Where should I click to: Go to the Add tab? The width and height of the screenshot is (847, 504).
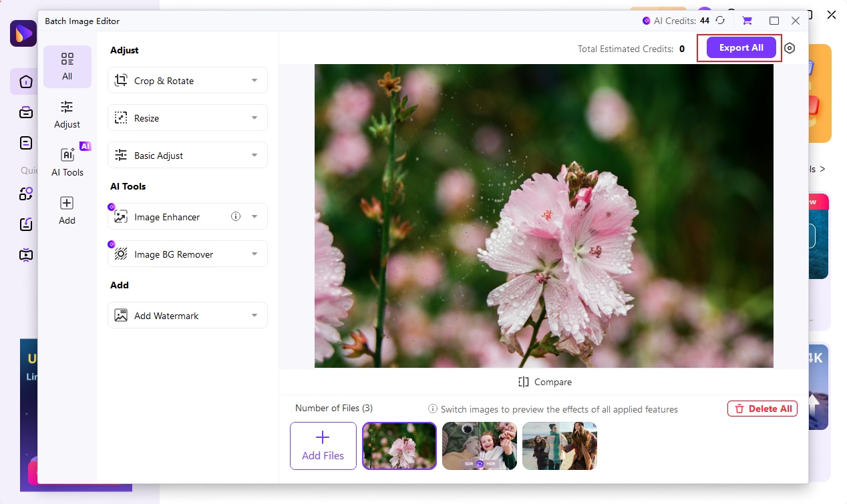pos(67,211)
